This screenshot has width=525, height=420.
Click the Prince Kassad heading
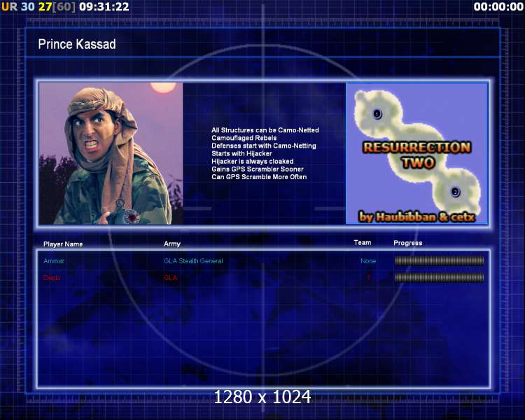point(77,44)
